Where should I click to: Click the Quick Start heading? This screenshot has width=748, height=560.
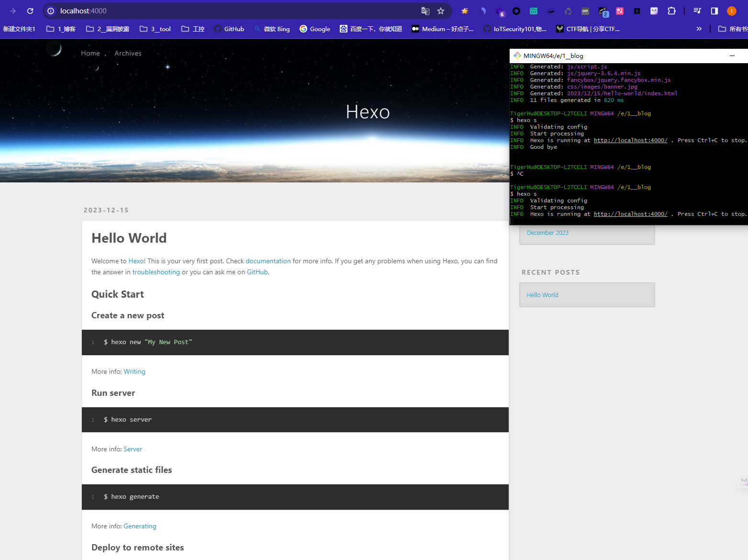pyautogui.click(x=118, y=294)
